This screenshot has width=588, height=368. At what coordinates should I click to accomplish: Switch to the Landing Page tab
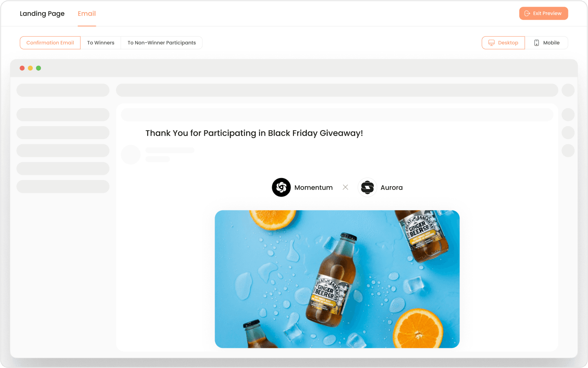tap(42, 13)
